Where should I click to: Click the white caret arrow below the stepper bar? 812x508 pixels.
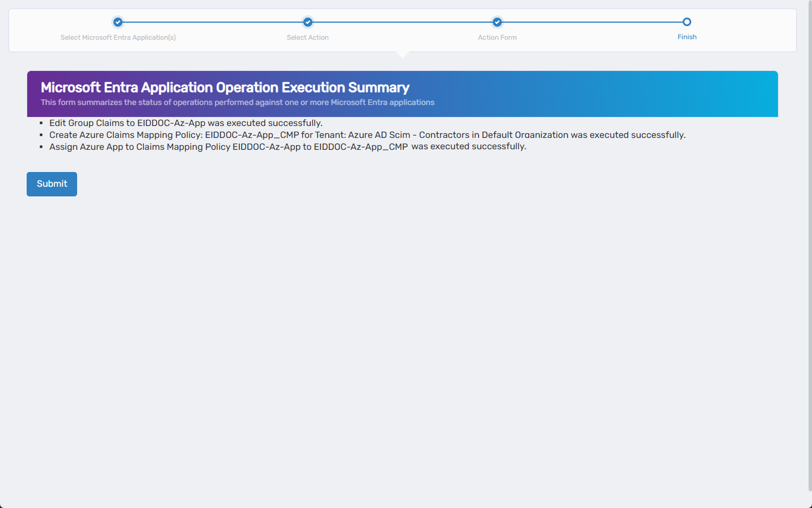(403, 54)
